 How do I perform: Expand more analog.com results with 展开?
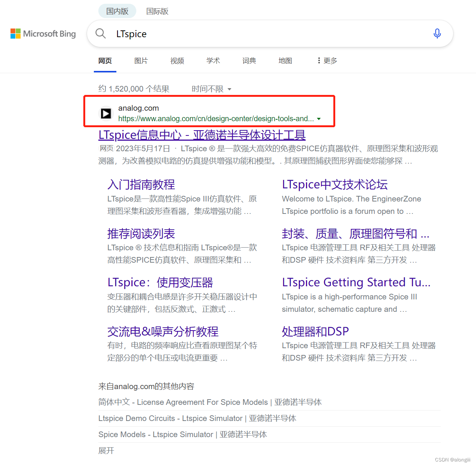coord(106,451)
